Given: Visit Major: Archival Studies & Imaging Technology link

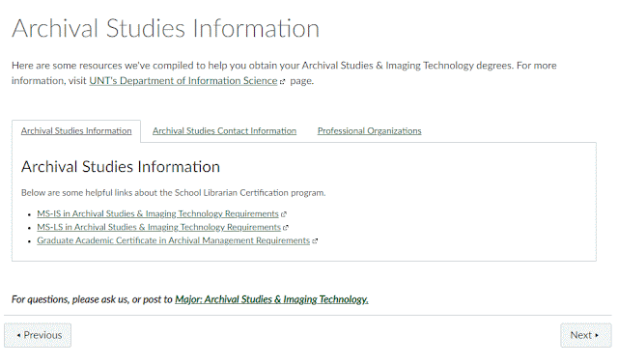Looking at the screenshot, I should coord(271,299).
